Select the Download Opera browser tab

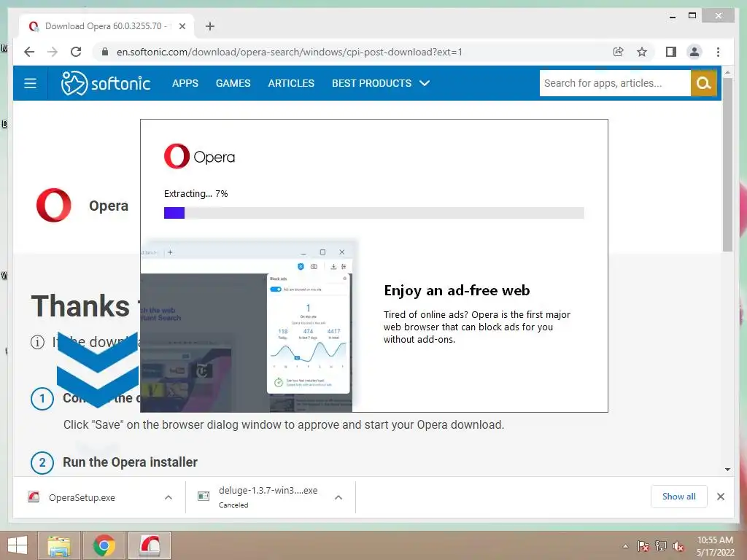pyautogui.click(x=107, y=26)
